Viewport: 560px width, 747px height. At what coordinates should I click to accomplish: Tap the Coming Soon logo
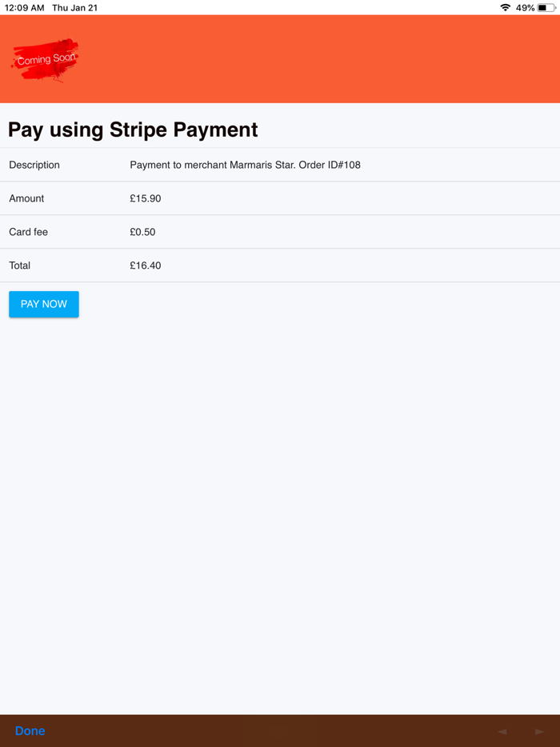pyautogui.click(x=45, y=59)
